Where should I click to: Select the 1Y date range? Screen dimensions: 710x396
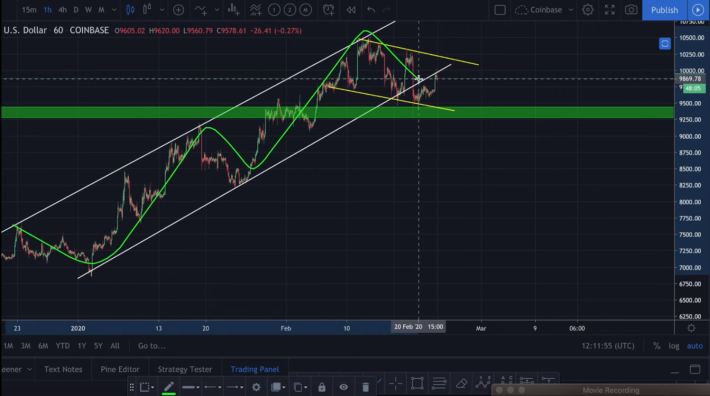[82, 346]
